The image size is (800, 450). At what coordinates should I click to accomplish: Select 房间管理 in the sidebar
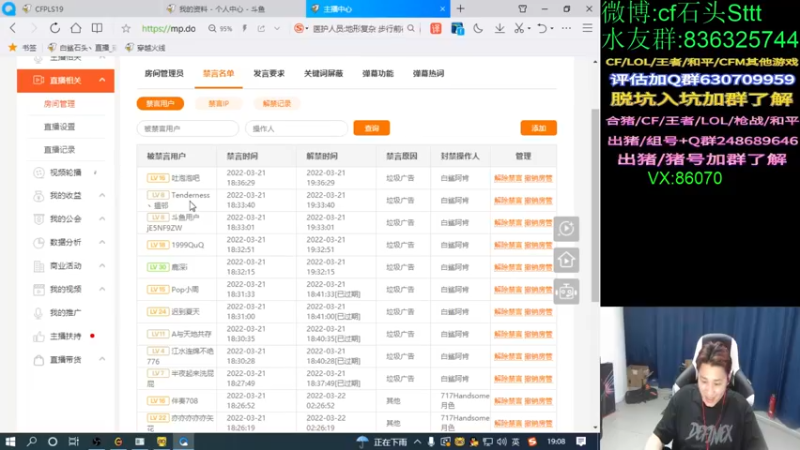[x=59, y=104]
